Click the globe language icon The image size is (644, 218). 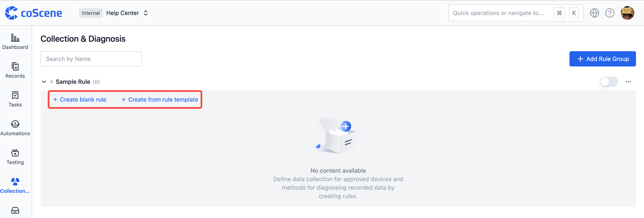[594, 13]
